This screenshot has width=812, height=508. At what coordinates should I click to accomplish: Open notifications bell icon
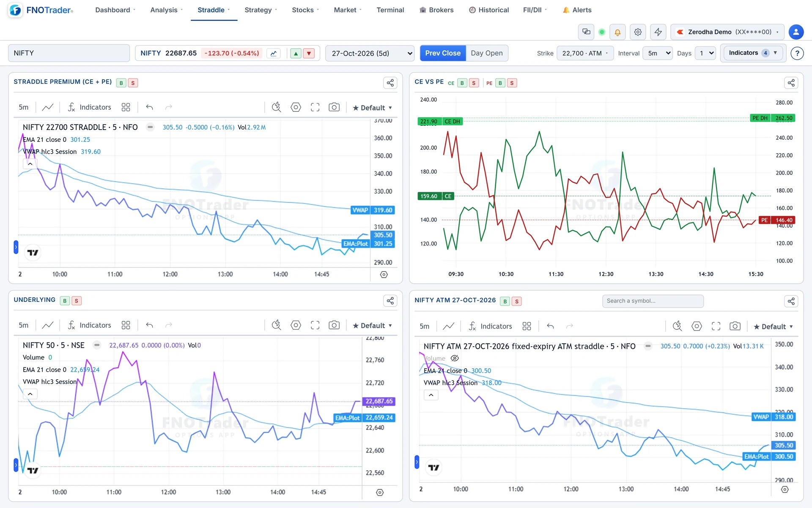617,32
